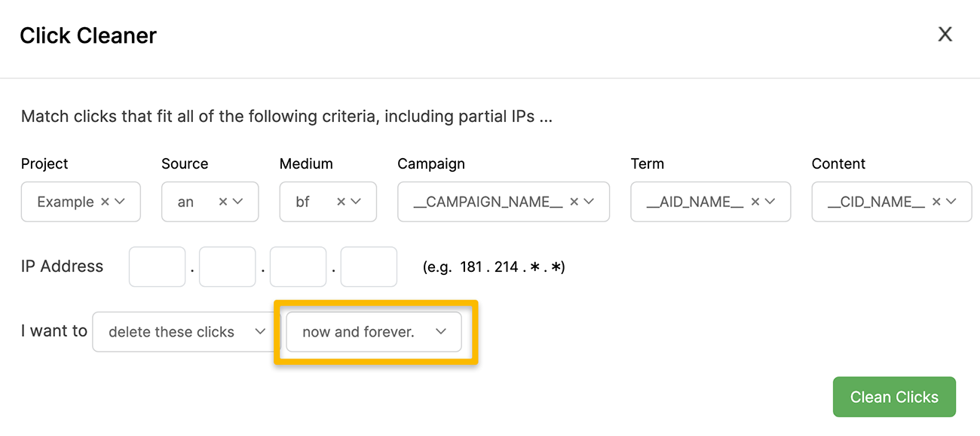The image size is (980, 436).
Task: Select the third IP Address octet field
Action: point(298,267)
